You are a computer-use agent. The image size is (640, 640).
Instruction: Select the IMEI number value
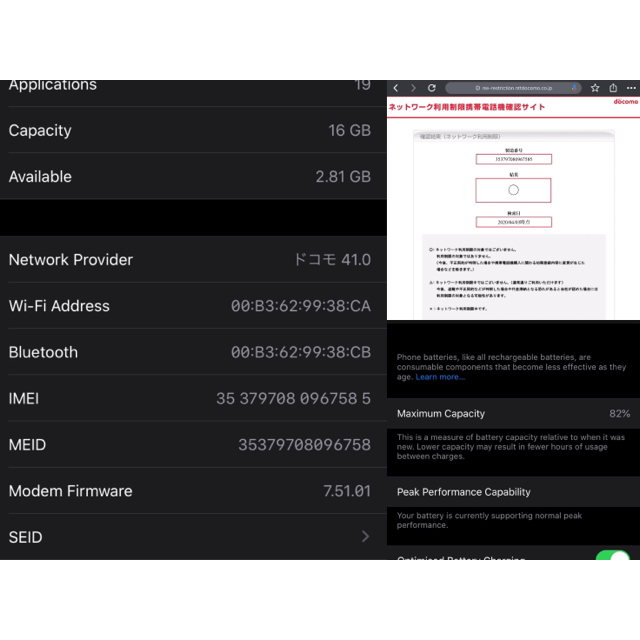(293, 398)
